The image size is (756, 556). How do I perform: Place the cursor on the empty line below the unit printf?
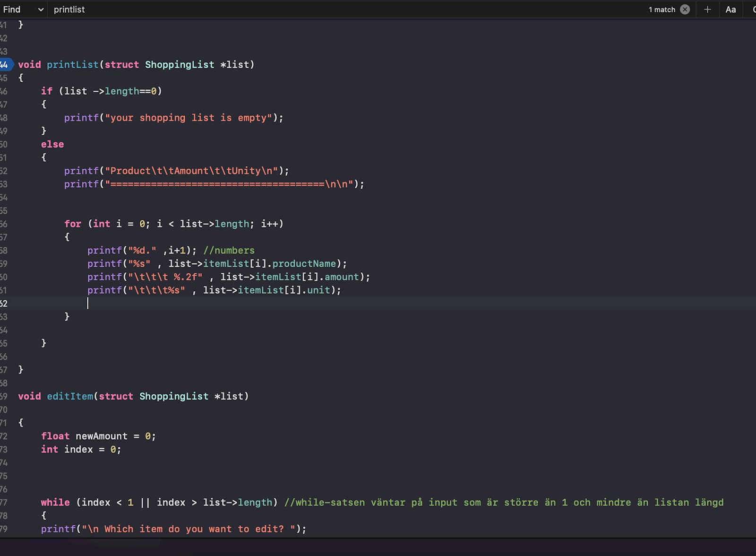[189, 304]
